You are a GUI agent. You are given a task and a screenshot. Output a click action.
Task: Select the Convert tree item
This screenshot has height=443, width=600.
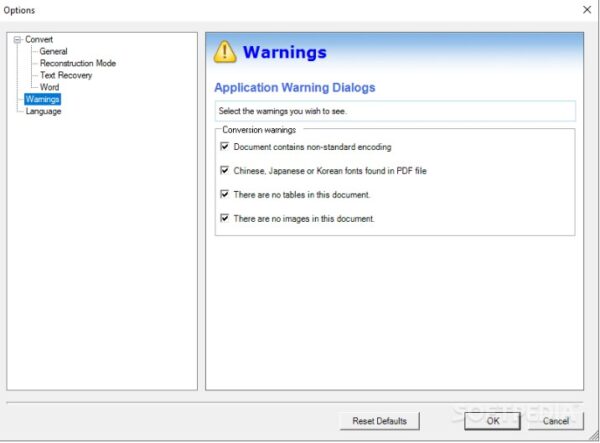pos(39,39)
